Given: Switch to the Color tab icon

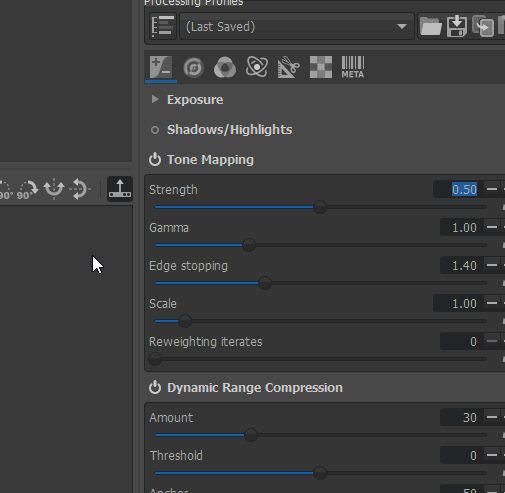Looking at the screenshot, I should (225, 68).
